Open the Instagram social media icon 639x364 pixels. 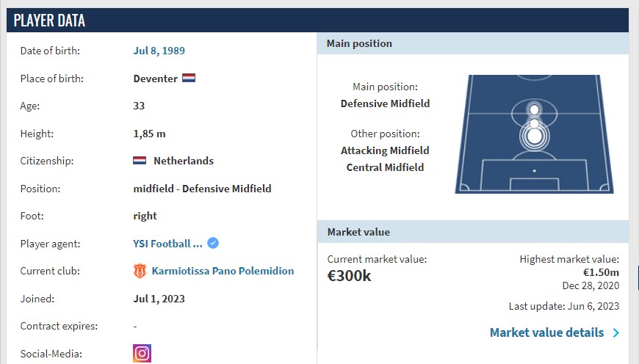(x=142, y=353)
